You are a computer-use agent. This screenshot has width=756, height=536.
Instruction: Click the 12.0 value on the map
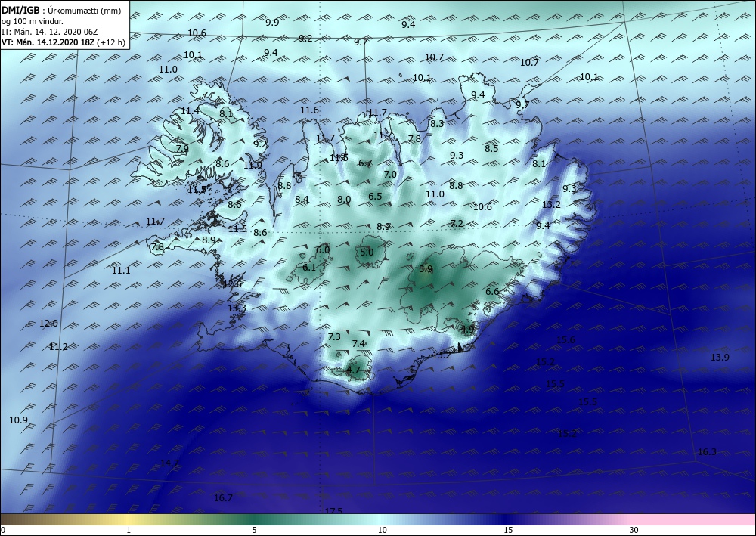(48, 324)
